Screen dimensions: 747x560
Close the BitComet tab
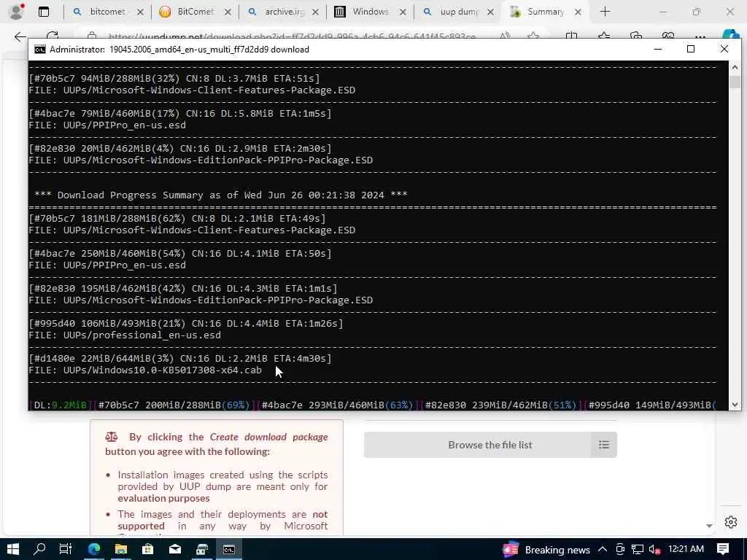228,12
